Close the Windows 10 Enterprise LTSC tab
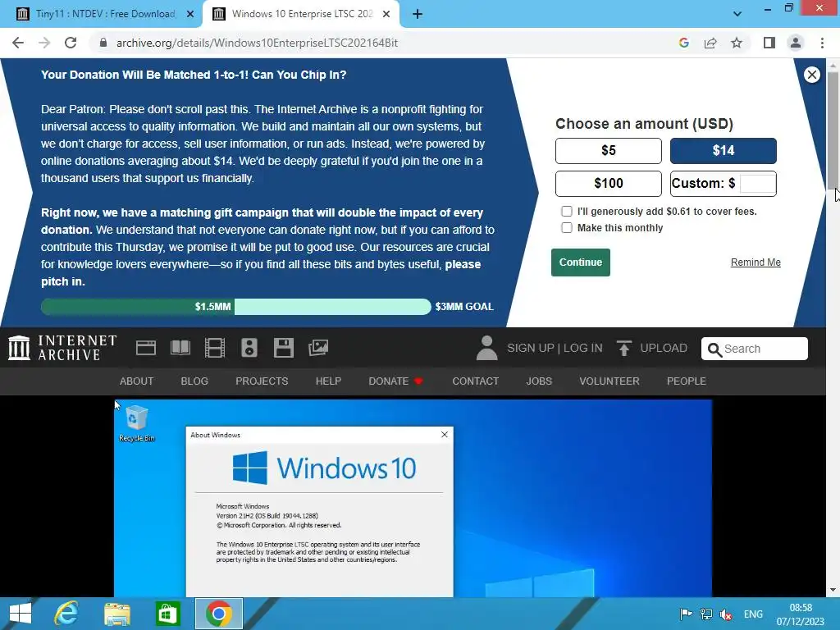 386,15
